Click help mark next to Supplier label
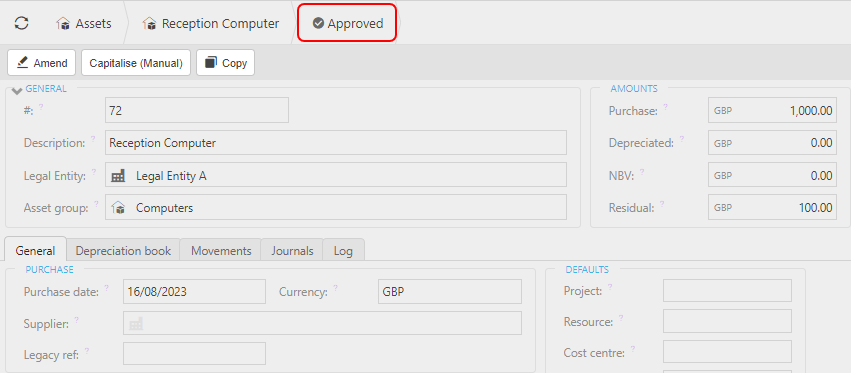 point(77,320)
